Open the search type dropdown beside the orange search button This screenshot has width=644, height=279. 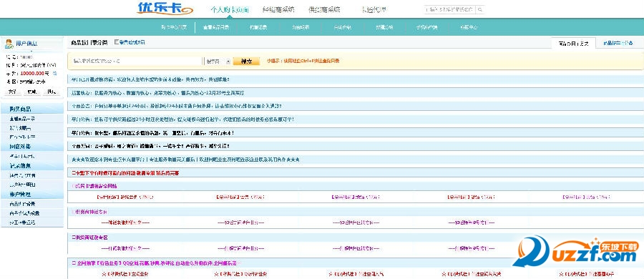(218, 62)
